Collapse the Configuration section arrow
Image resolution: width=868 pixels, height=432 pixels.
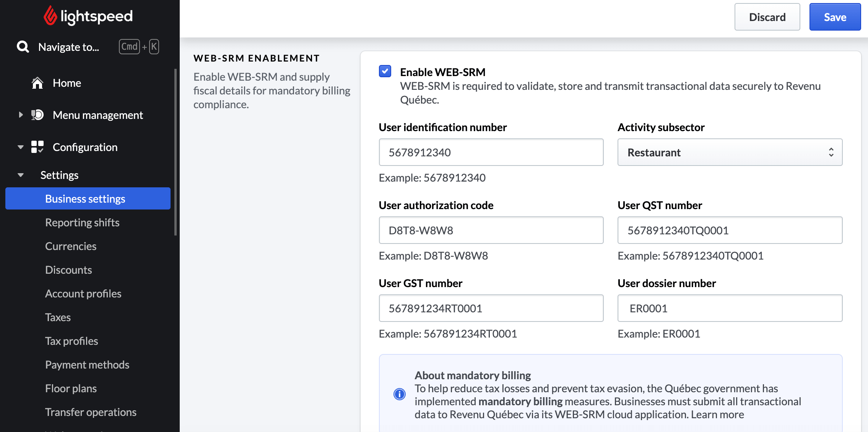21,147
